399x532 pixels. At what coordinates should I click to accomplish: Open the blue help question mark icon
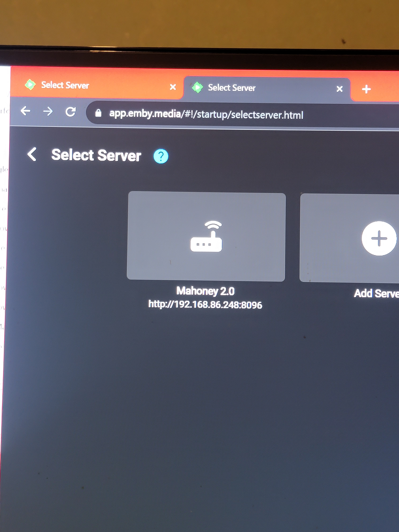click(161, 156)
